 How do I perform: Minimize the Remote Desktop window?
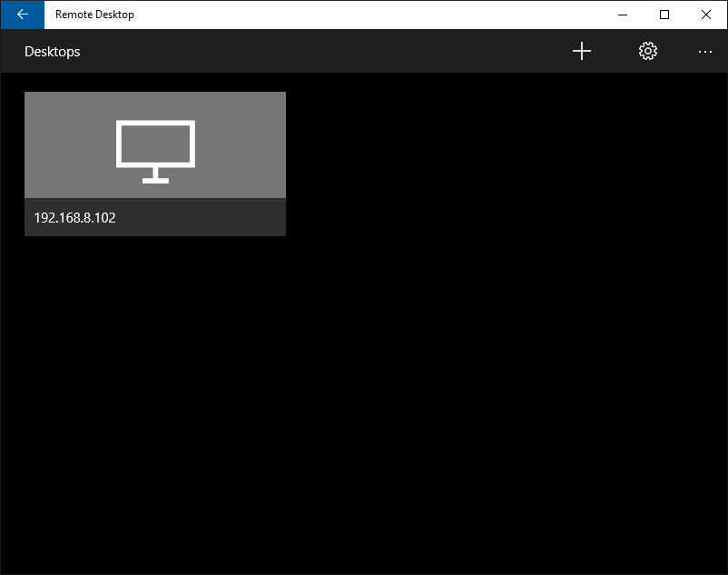pos(622,15)
